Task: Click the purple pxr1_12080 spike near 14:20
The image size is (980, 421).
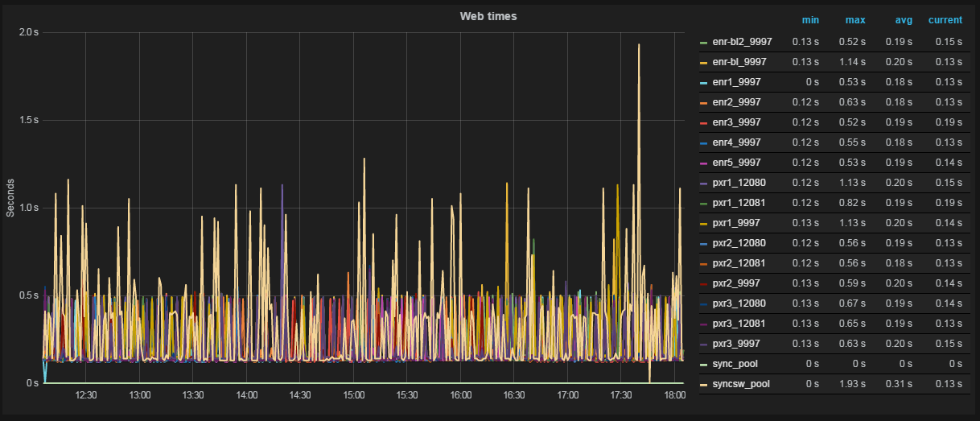Action: tap(282, 187)
